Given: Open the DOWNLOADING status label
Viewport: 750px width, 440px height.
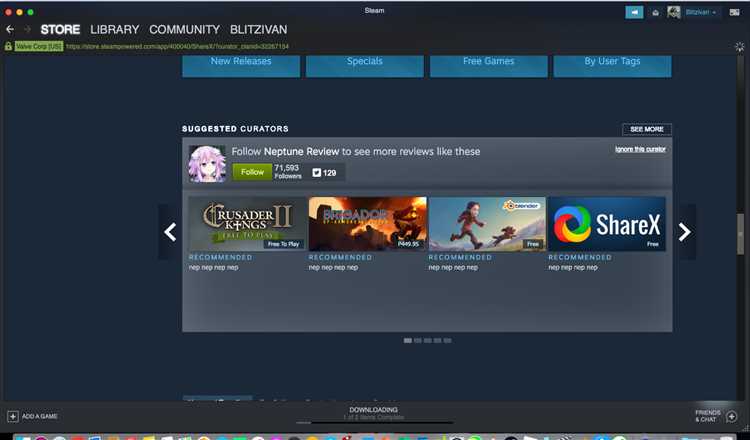Looking at the screenshot, I should 374,410.
